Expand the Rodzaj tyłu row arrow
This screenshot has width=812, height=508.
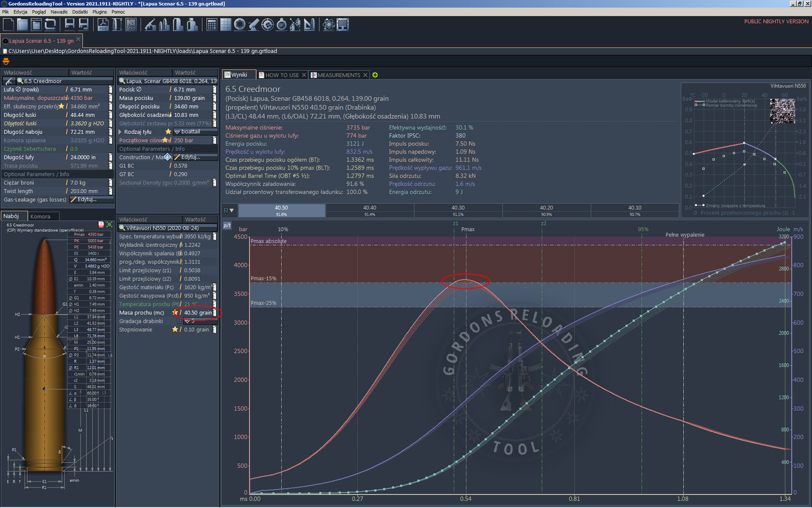point(120,132)
